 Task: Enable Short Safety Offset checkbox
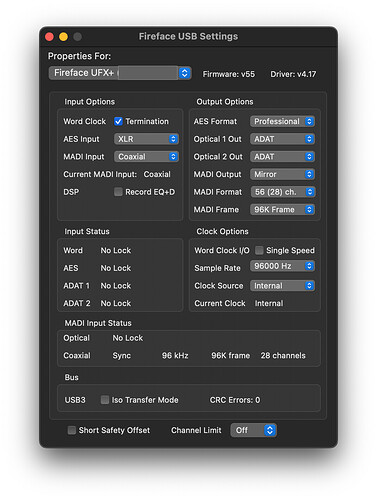[x=72, y=430]
